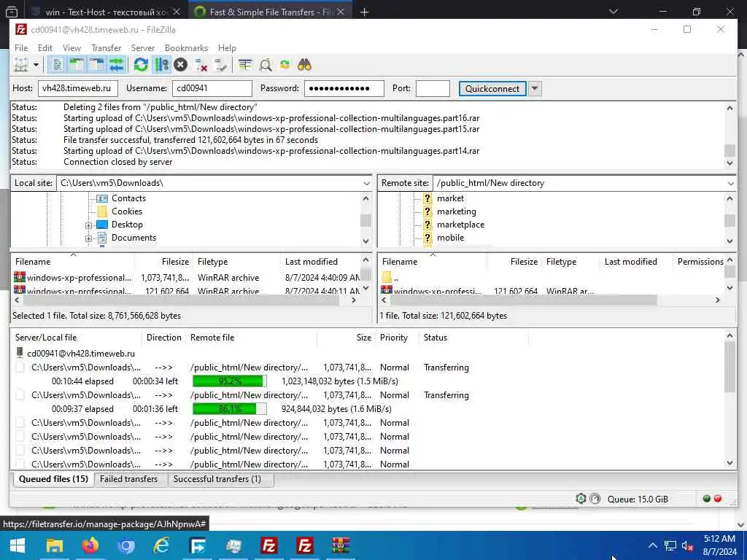Click the Quickconnect button
This screenshot has width=747, height=560.
pyautogui.click(x=492, y=88)
